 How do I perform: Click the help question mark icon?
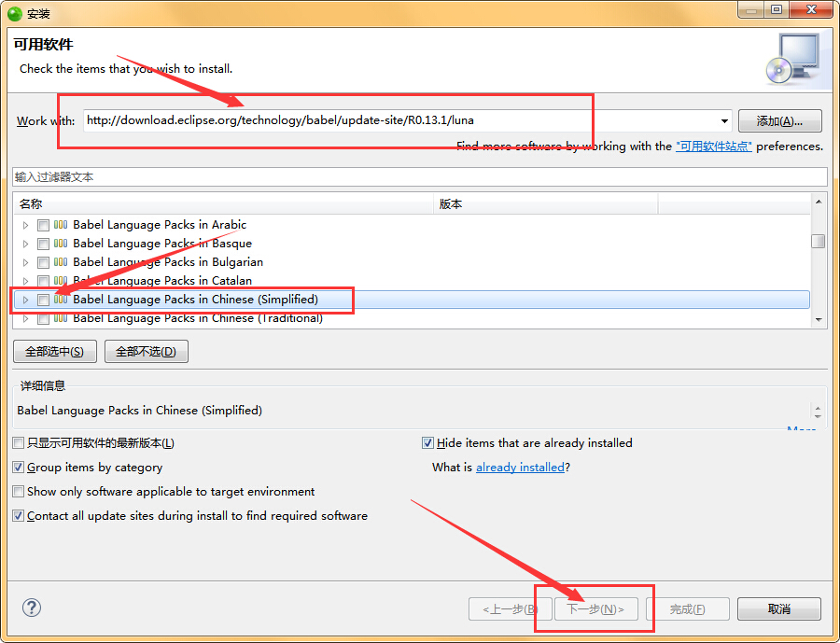[32, 608]
